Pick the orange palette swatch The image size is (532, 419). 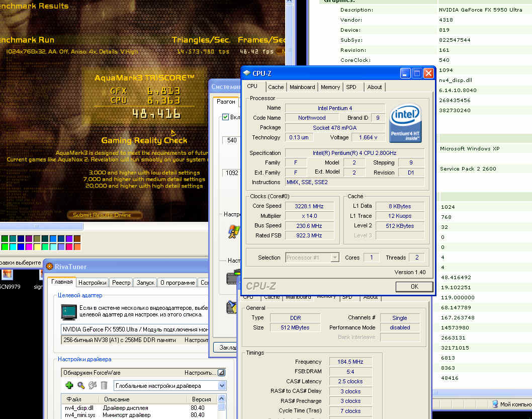(x=77, y=246)
